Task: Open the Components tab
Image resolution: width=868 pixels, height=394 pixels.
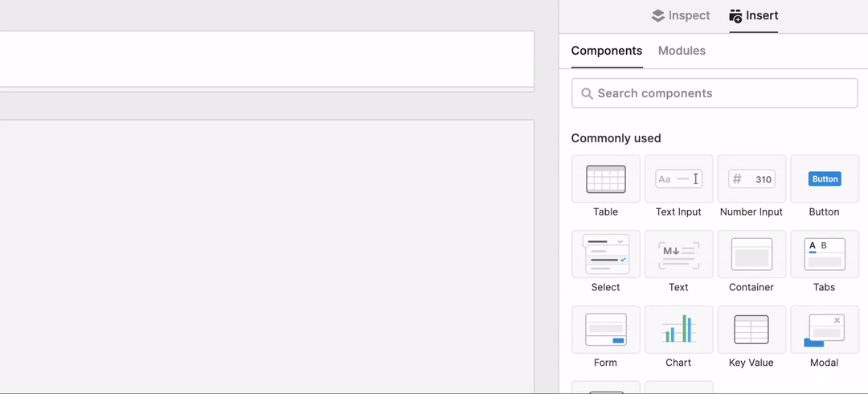Action: click(607, 51)
